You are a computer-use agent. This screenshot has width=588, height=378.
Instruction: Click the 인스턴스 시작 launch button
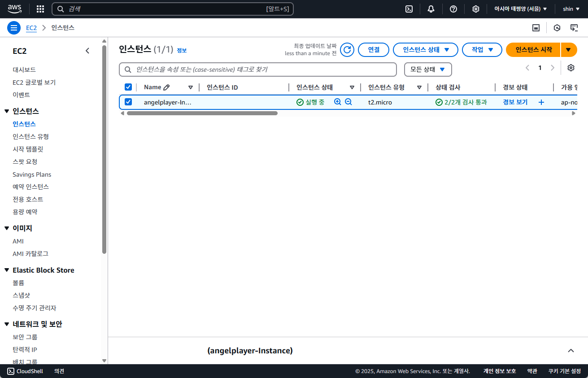[533, 50]
